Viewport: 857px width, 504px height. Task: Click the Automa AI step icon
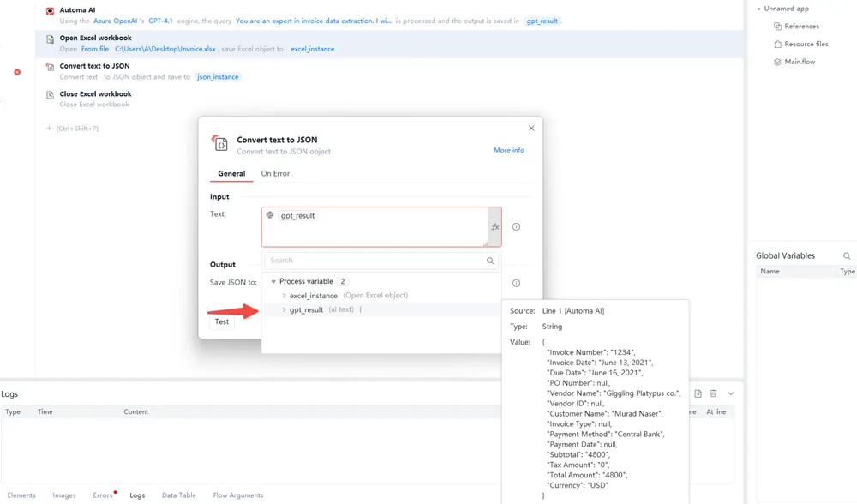(x=50, y=9)
